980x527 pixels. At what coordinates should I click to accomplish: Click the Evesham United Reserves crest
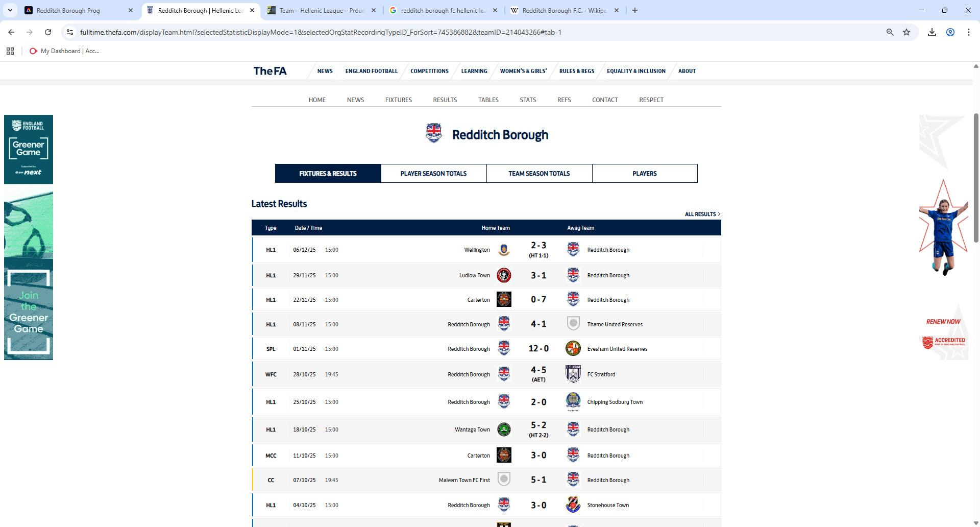pos(573,349)
